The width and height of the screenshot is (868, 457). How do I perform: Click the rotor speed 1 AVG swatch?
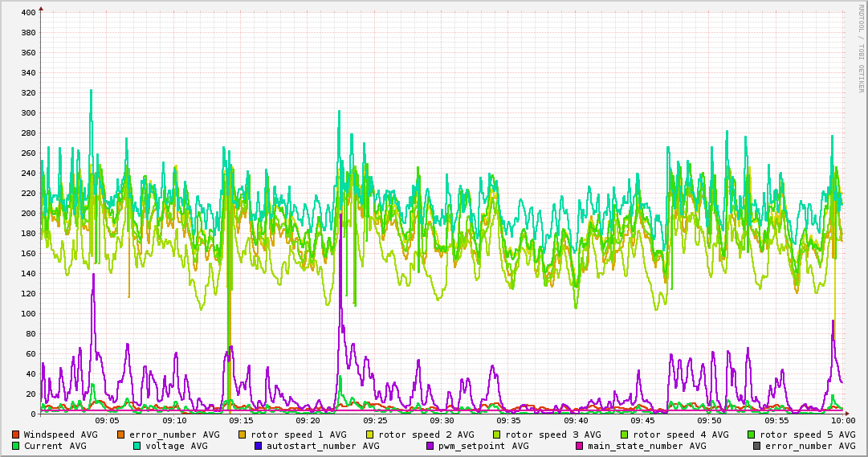242,435
